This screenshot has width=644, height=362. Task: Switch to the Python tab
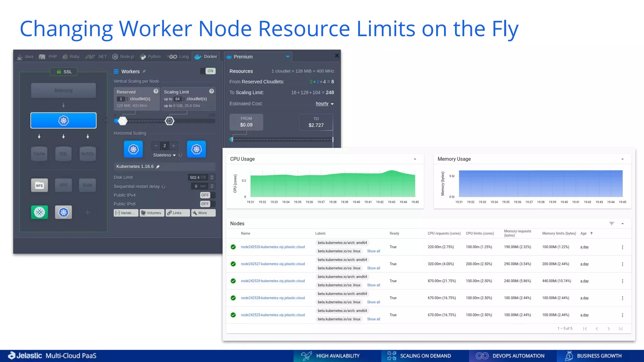click(150, 57)
